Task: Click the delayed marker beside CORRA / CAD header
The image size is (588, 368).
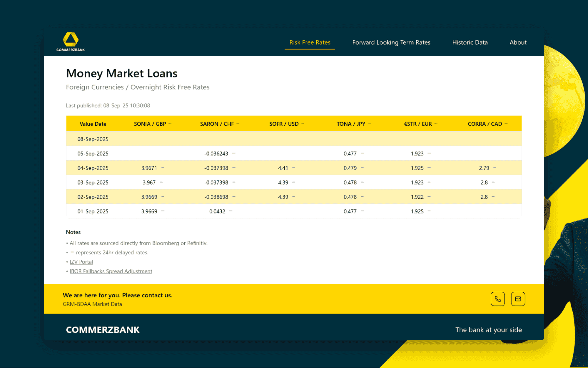Action: [x=506, y=124]
